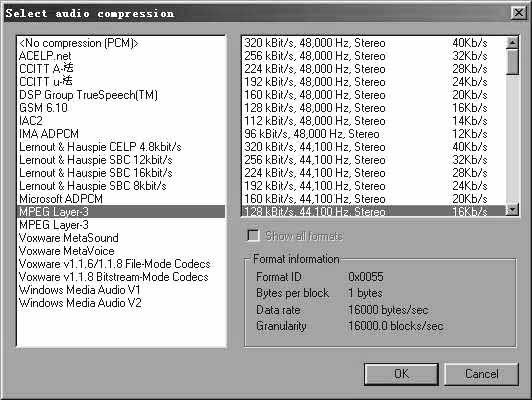The height and width of the screenshot is (400, 532).
Task: Choose 128 kBit/s, 48,000 Hz, Stereo format
Action: click(374, 108)
